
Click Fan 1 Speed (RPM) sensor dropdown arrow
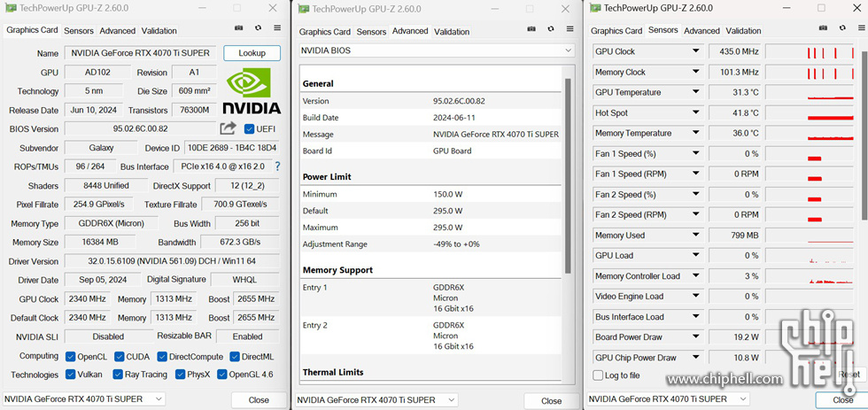click(695, 174)
